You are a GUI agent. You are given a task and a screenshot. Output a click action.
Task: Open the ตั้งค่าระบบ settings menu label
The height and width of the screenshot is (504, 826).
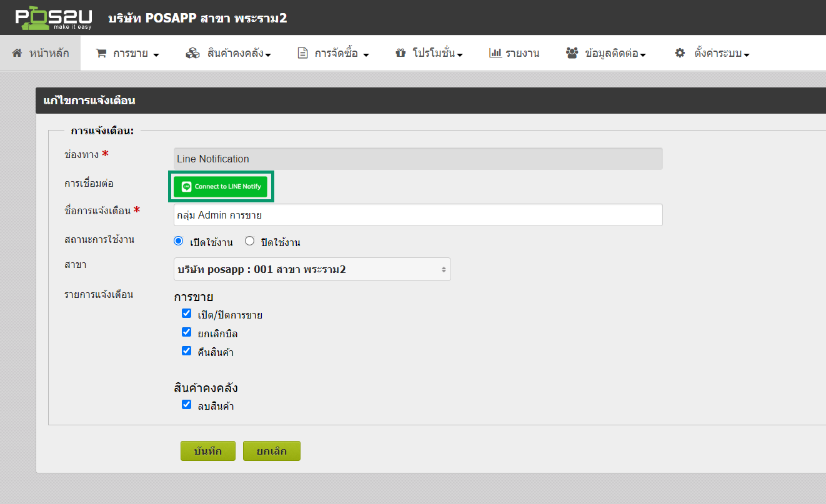point(718,54)
